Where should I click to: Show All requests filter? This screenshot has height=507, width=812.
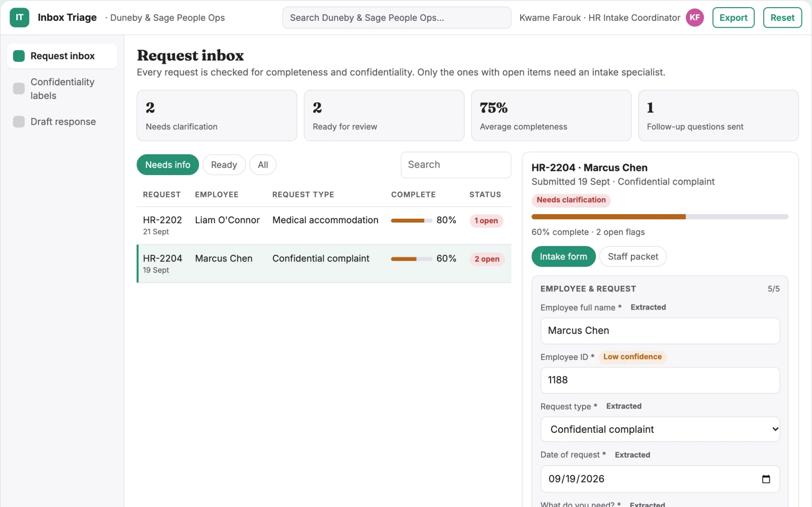263,165
